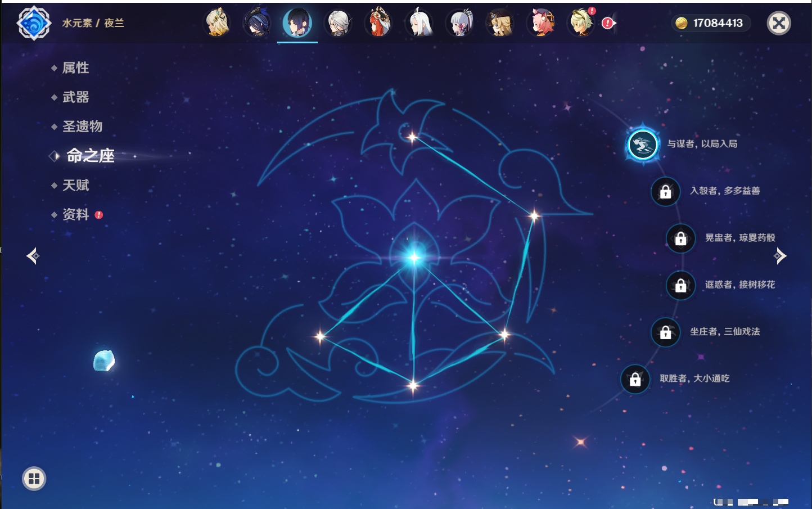Click the Mora coin icon
This screenshot has height=509, width=812.
[x=682, y=23]
